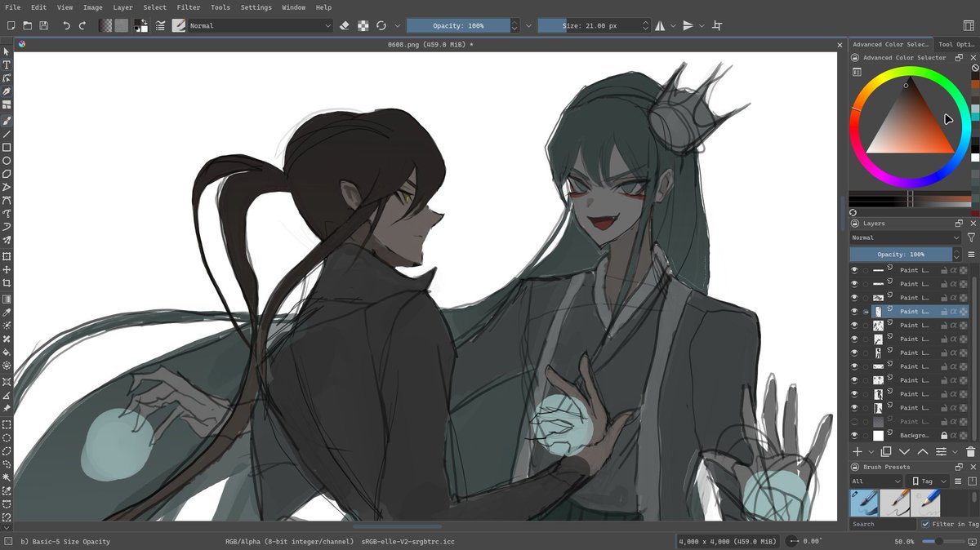980x550 pixels.
Task: Open the Layer menu
Action: 122,7
